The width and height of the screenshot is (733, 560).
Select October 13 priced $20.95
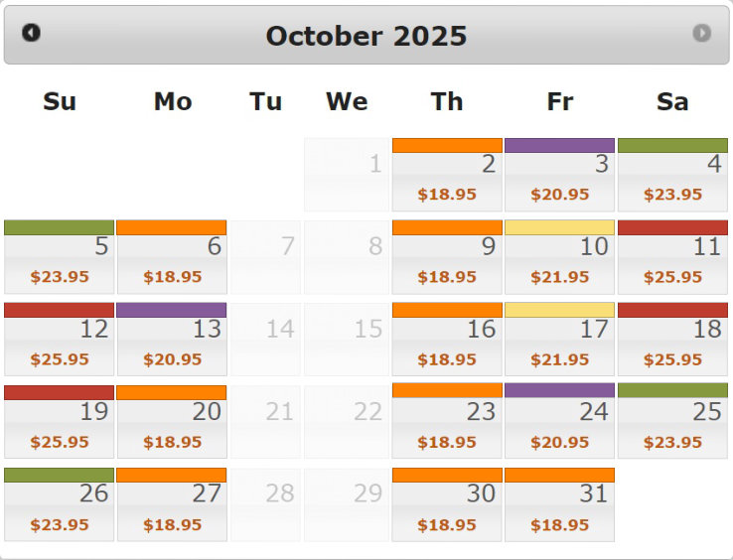pos(172,340)
